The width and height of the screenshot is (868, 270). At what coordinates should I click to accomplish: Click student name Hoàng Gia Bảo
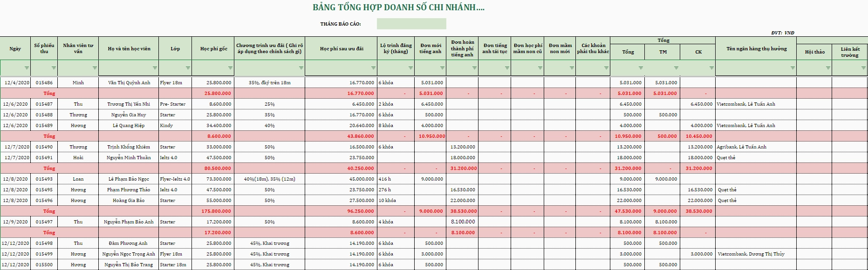click(129, 200)
